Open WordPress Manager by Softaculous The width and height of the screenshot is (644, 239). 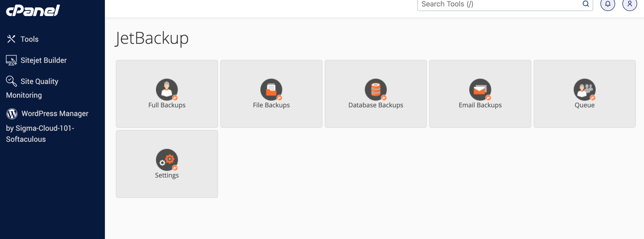tap(47, 126)
